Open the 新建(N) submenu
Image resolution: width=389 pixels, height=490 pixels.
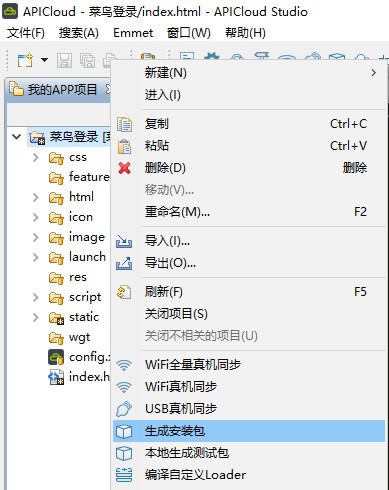tap(249, 72)
